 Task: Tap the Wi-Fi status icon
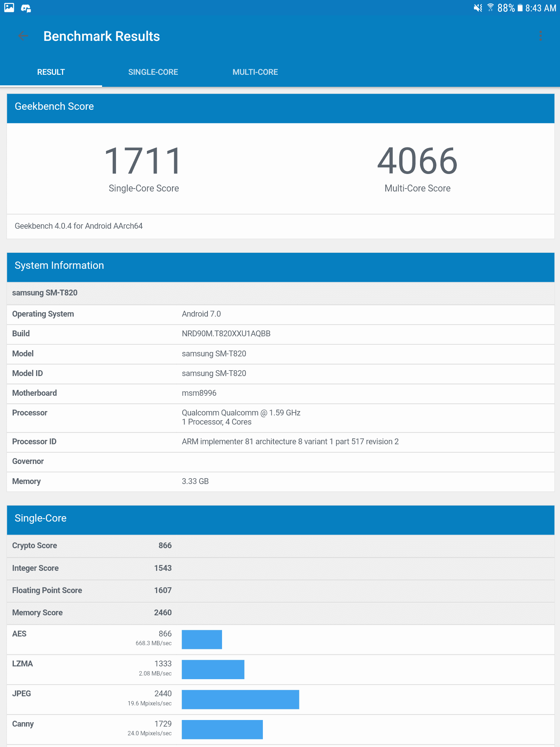(x=490, y=8)
